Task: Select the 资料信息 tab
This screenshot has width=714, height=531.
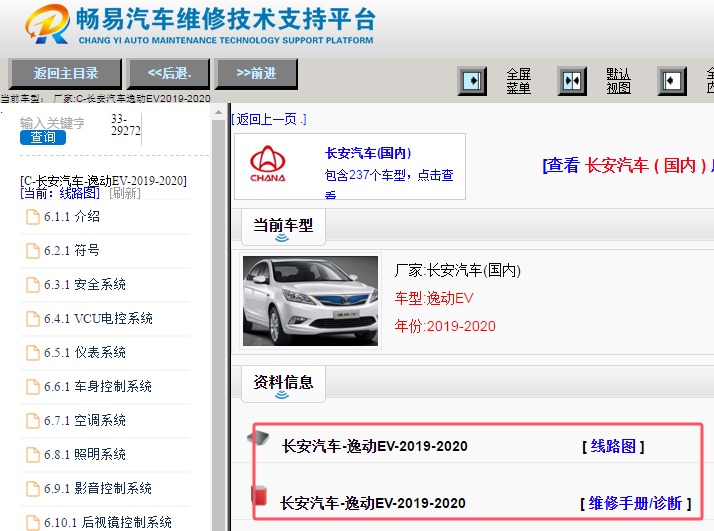Action: click(x=283, y=383)
